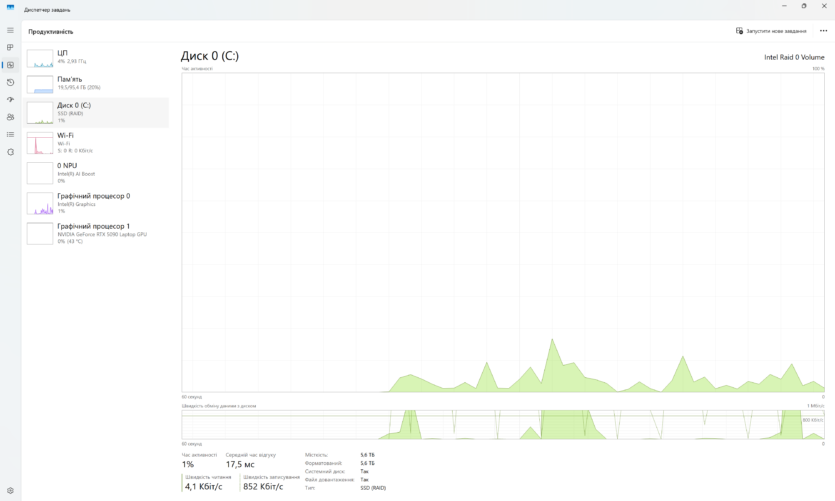This screenshot has height=501, width=835.
Task: Select Графічний процесор 1 item
Action: click(97, 233)
